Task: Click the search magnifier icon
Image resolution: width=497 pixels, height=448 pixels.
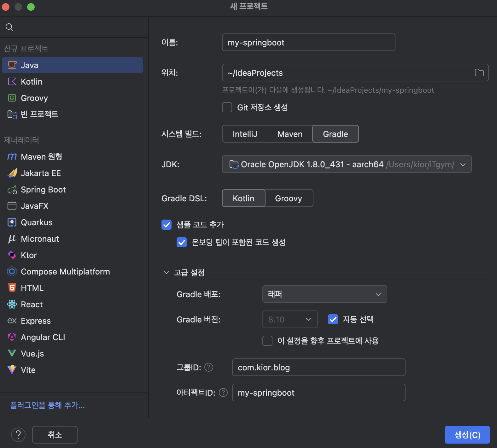Action: coord(9,27)
